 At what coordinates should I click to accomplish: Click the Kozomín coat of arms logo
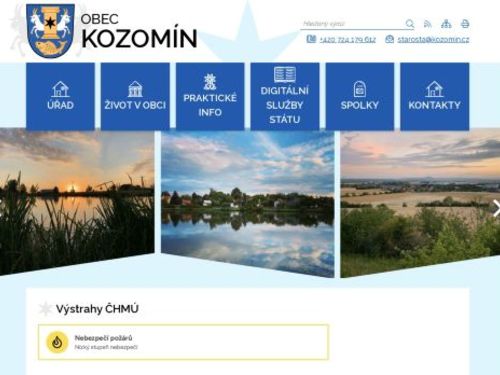click(x=50, y=30)
